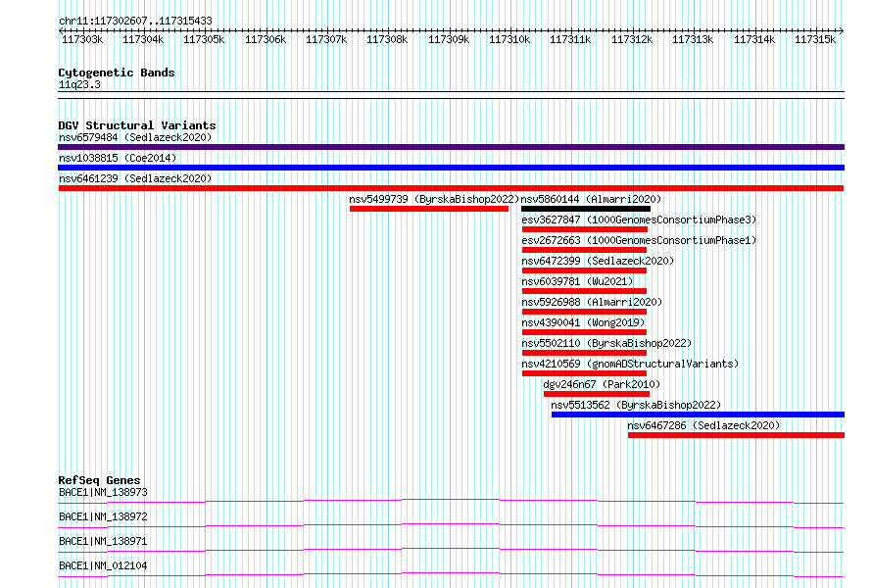The height and width of the screenshot is (588, 872).
Task: Select the dark purple nsv6579484 variant bar
Action: click(451, 147)
